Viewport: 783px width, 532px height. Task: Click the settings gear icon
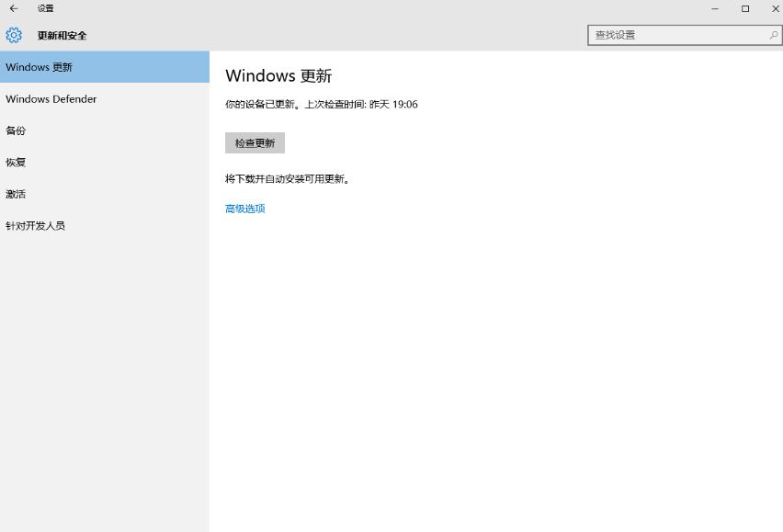tap(14, 35)
